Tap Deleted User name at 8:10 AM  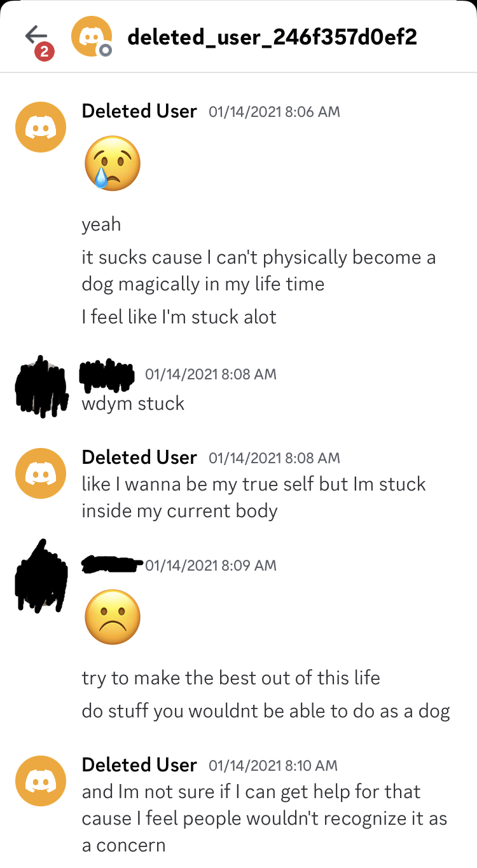pos(139,765)
